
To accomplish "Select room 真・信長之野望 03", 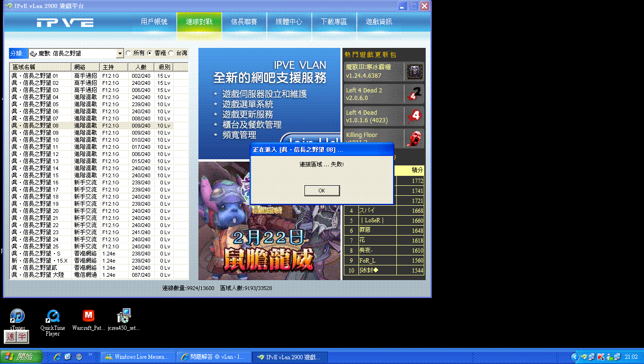I will click(x=92, y=90).
